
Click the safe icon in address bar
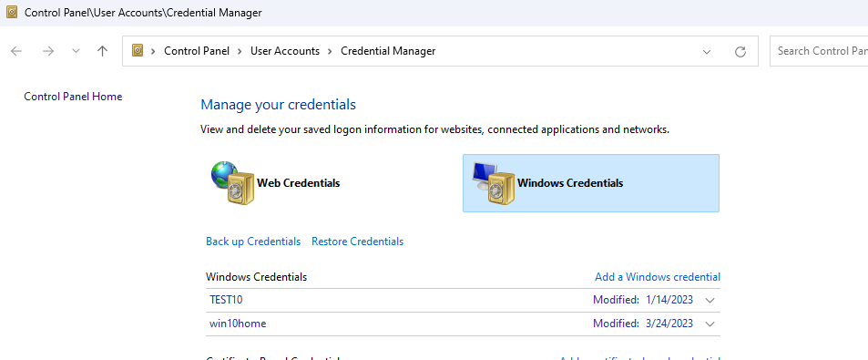pos(138,51)
